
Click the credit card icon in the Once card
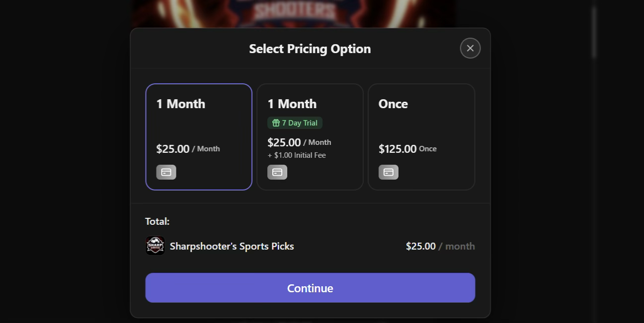click(389, 172)
